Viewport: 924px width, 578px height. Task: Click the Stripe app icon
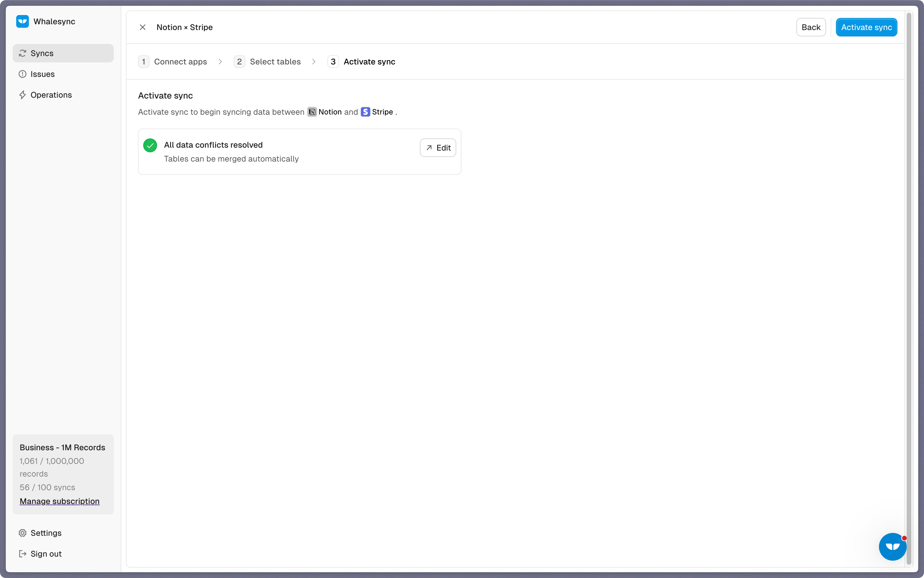365,112
